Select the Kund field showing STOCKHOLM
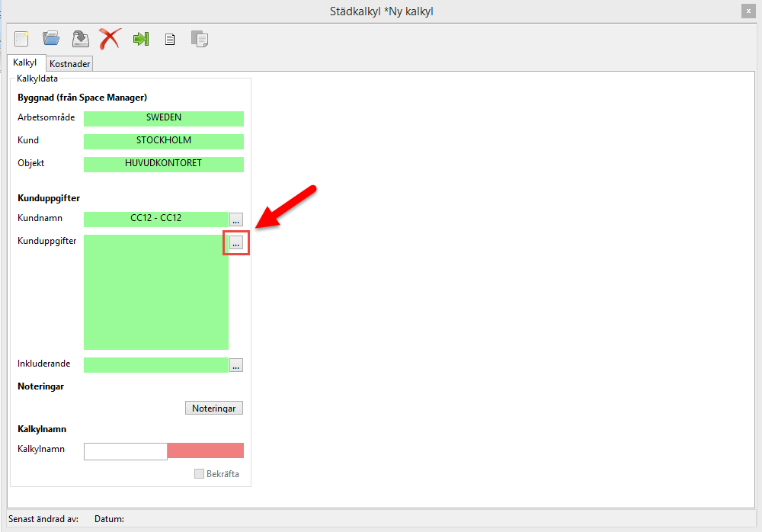762x532 pixels. pyautogui.click(x=163, y=141)
